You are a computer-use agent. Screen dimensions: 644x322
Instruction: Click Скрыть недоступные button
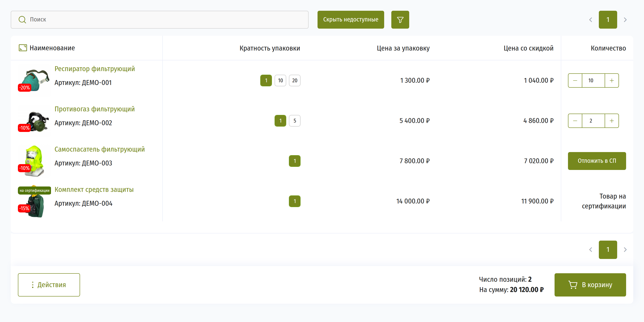coord(351,19)
